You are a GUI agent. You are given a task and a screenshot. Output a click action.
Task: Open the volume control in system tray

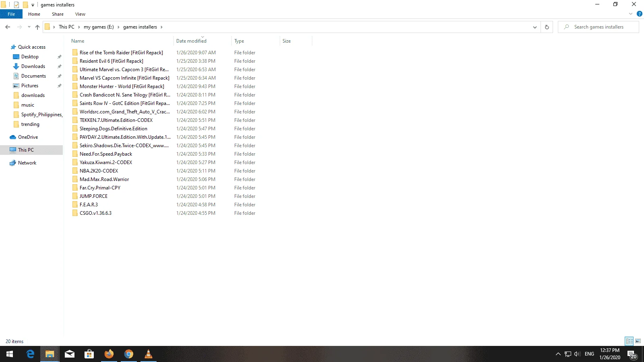pyautogui.click(x=577, y=354)
